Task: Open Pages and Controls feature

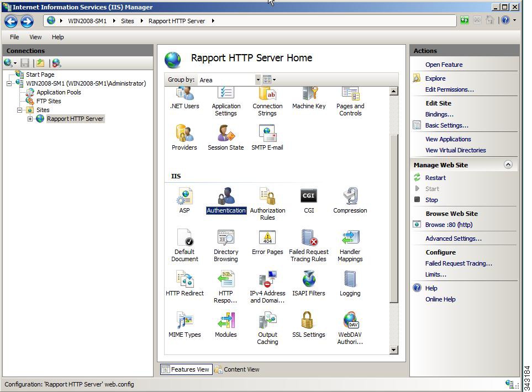Action: click(350, 102)
